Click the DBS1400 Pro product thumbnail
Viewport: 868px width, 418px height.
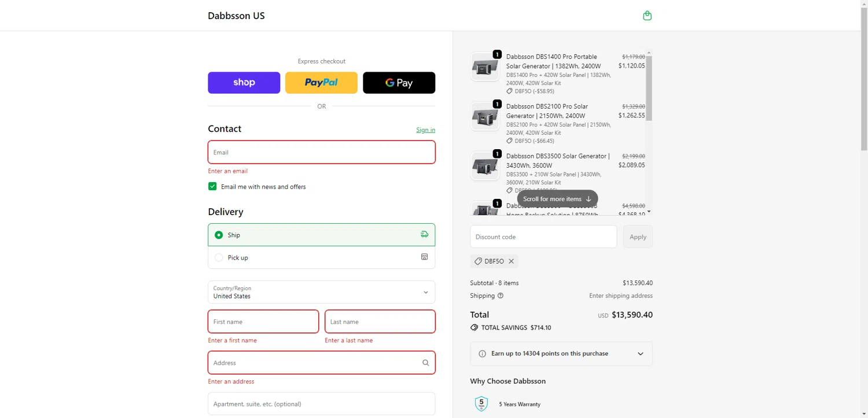coord(484,66)
